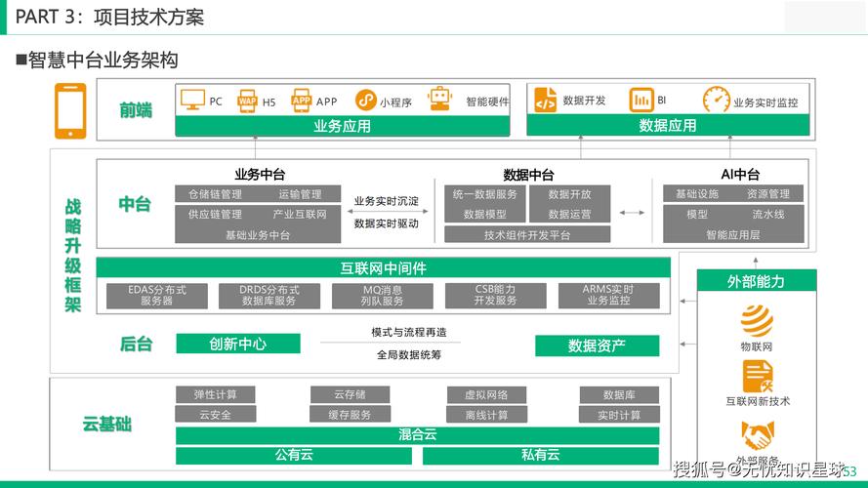This screenshot has height=488, width=868.
Task: Click the 实时计算 box
Action: pos(619,415)
